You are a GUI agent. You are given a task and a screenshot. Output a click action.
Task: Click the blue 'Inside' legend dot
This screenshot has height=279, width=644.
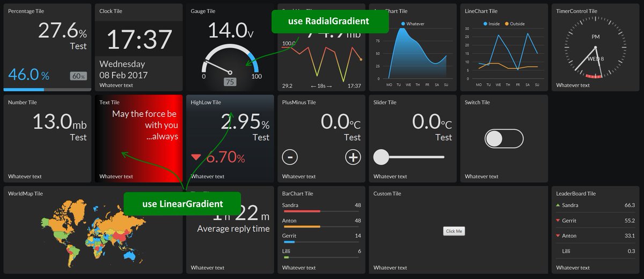tap(485, 24)
